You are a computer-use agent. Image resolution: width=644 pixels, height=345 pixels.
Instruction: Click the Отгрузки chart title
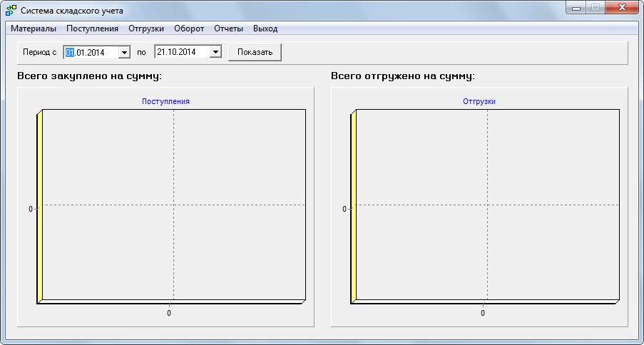(479, 101)
